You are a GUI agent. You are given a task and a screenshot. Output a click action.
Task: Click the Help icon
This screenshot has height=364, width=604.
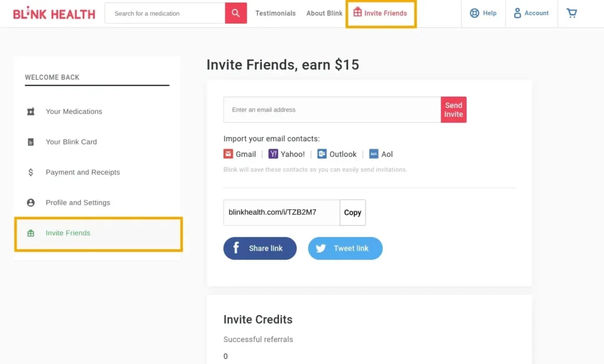point(472,12)
